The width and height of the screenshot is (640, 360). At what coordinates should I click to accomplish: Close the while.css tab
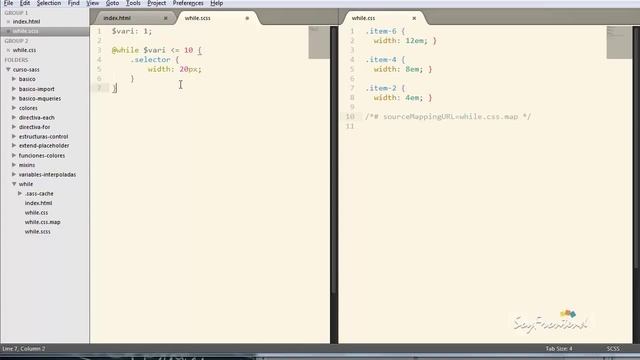414,18
